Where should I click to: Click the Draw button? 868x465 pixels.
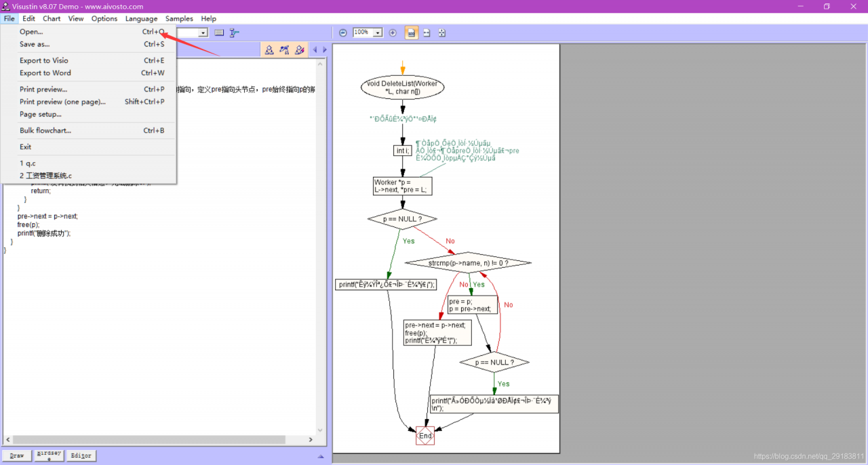[17, 456]
